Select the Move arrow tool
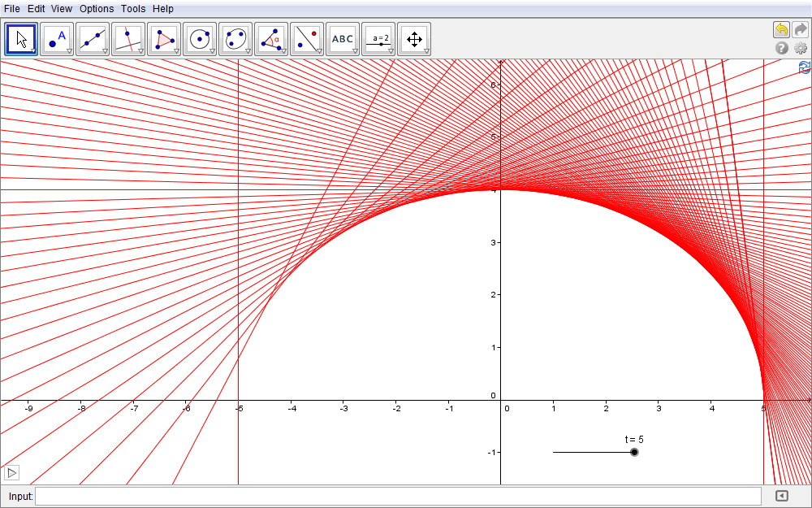The image size is (812, 508). 21,38
